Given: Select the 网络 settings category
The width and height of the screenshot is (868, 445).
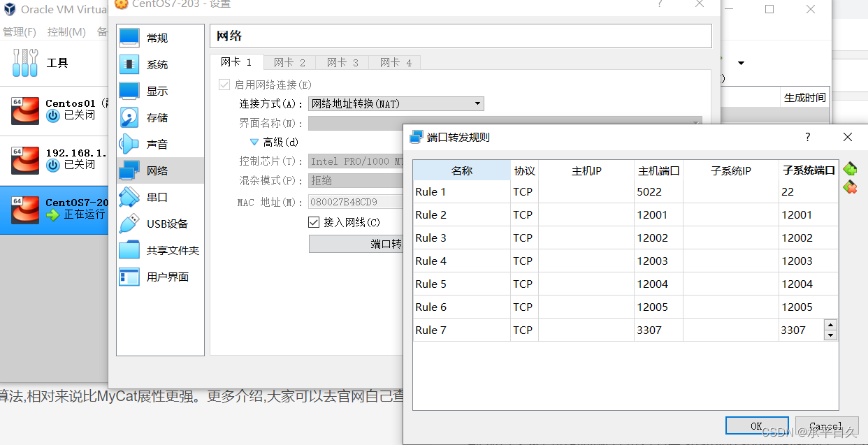Looking at the screenshot, I should (160, 170).
